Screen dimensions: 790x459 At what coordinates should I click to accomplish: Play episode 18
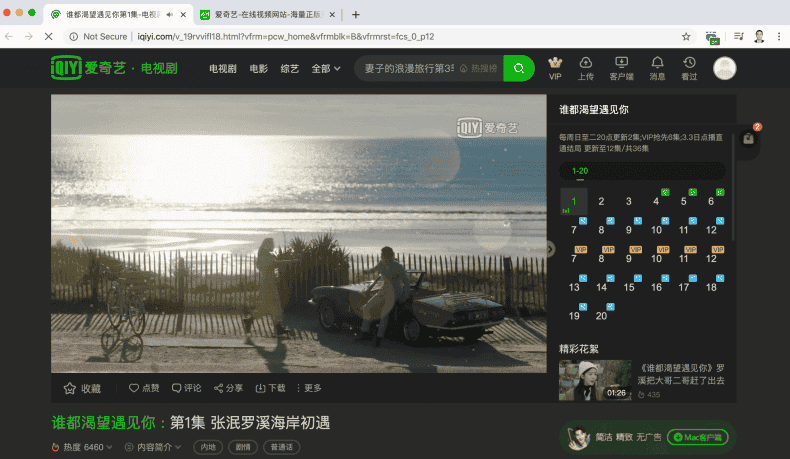tap(711, 287)
